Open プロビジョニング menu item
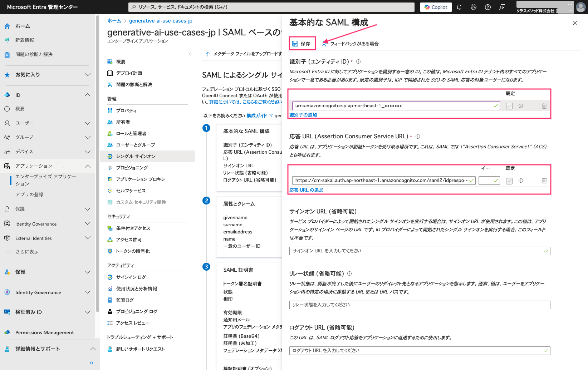This screenshot has height=370, width=588. pos(132,168)
